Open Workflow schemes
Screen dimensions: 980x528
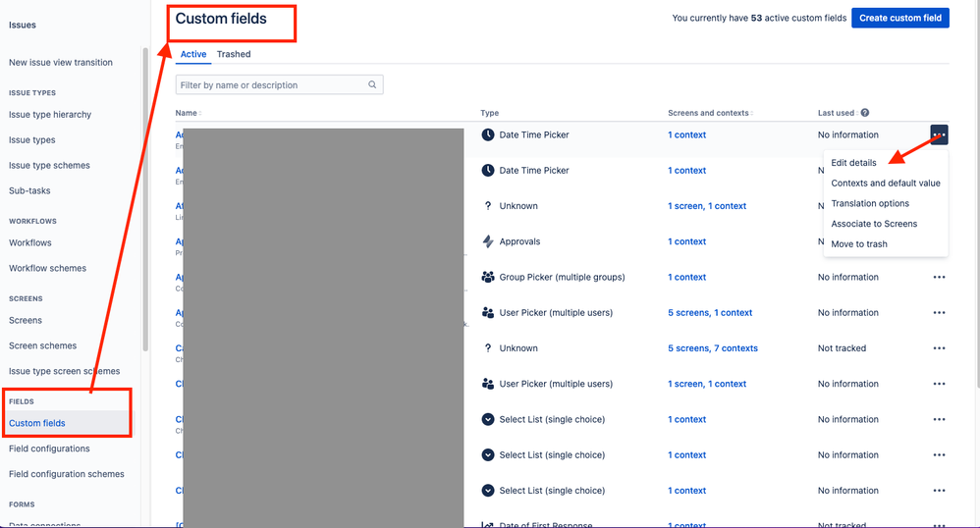tap(47, 269)
